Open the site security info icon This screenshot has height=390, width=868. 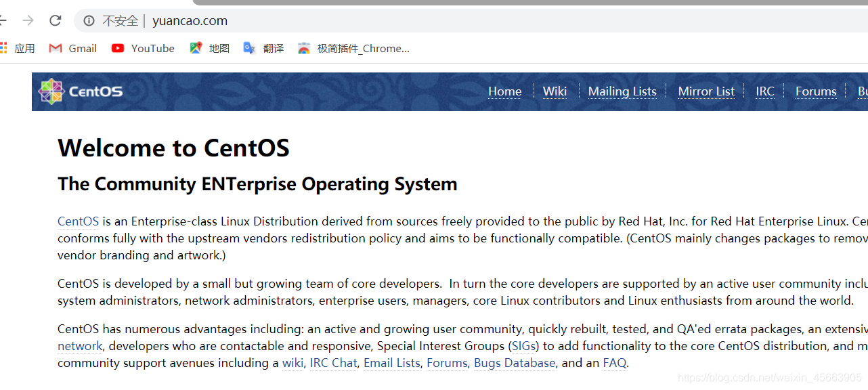89,21
